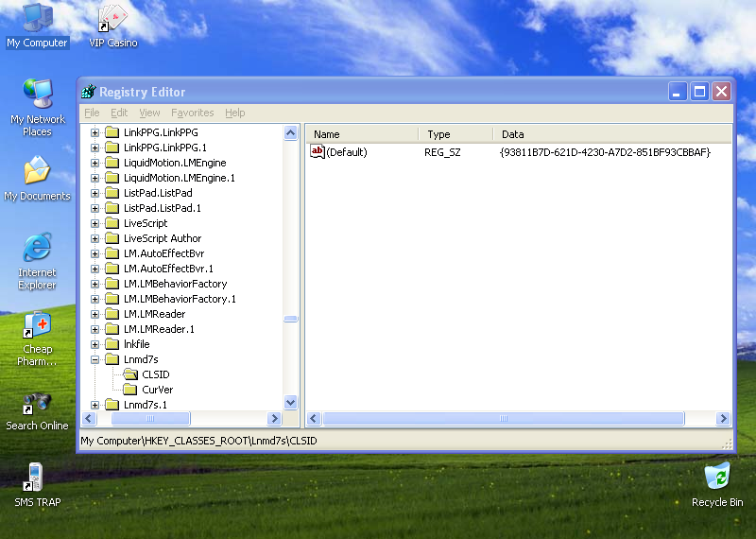
Task: Expand the LM.AutoEffectBvr key
Action: pyautogui.click(x=95, y=253)
